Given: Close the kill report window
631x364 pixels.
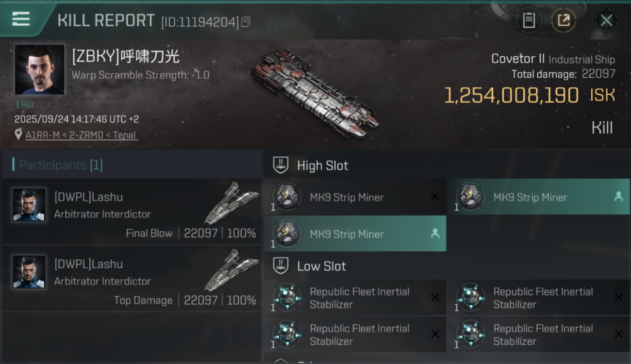Looking at the screenshot, I should [606, 20].
